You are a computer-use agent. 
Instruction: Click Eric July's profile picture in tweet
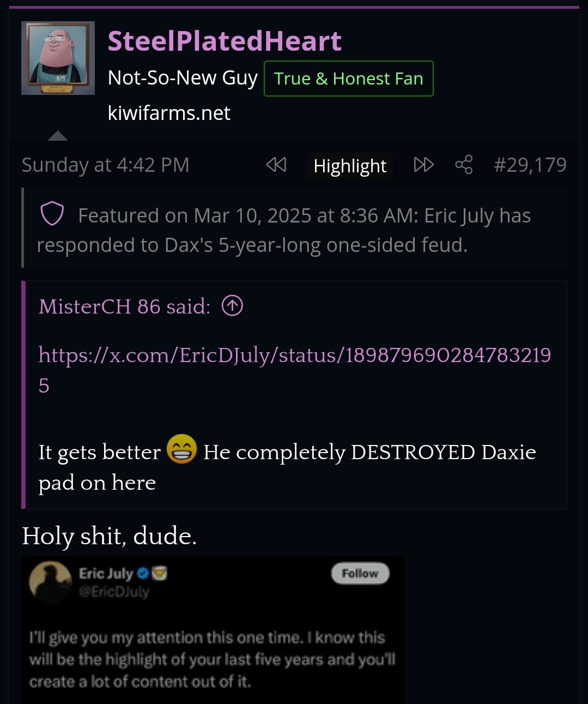pyautogui.click(x=51, y=583)
